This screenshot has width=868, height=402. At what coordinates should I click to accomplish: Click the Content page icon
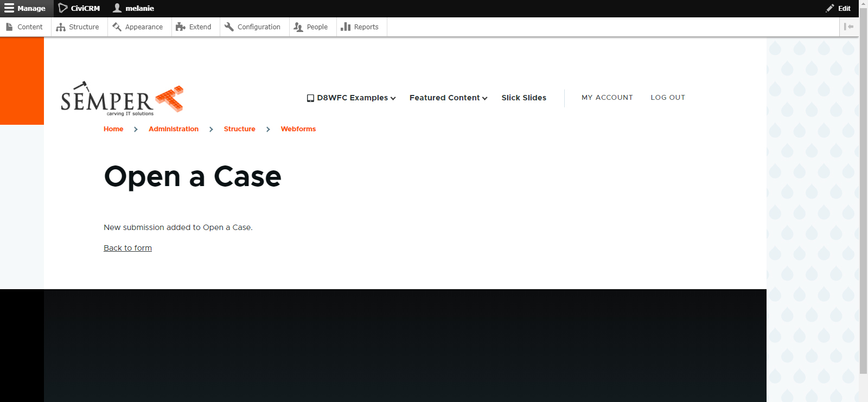(9, 27)
